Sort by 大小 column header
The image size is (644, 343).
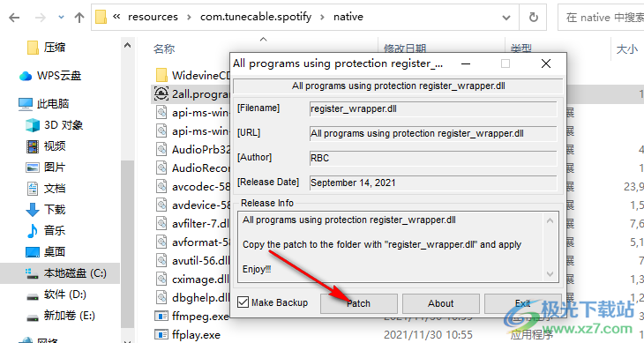[627, 49]
